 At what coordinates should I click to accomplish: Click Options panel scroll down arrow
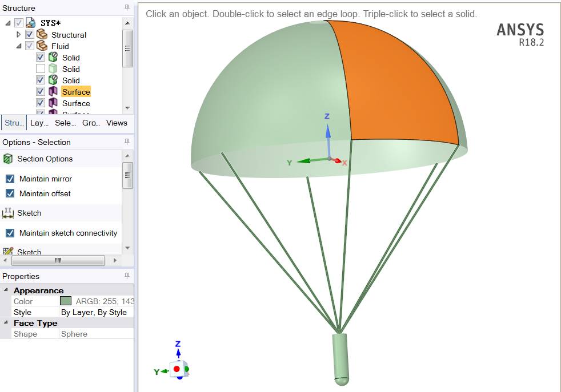pyautogui.click(x=127, y=248)
